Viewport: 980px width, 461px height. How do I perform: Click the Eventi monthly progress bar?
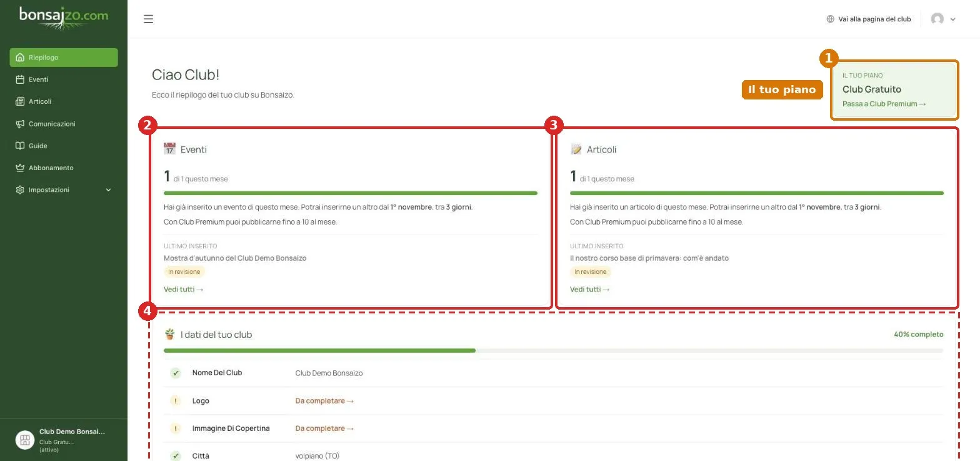click(351, 193)
